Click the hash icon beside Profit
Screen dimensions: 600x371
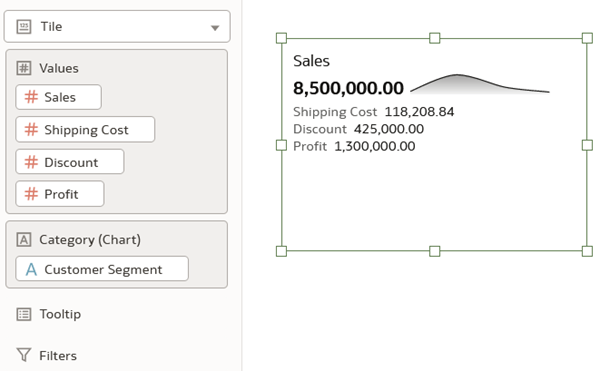pos(31,194)
